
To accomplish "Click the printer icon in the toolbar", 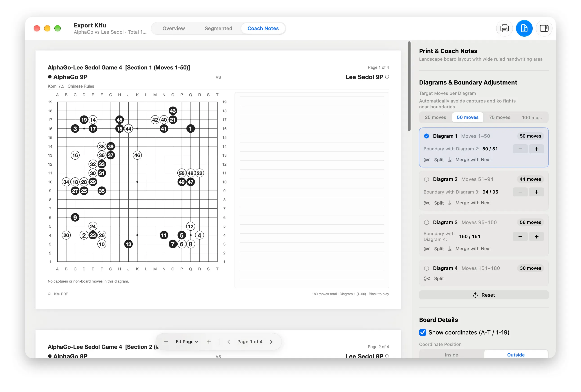I will 504,29.
